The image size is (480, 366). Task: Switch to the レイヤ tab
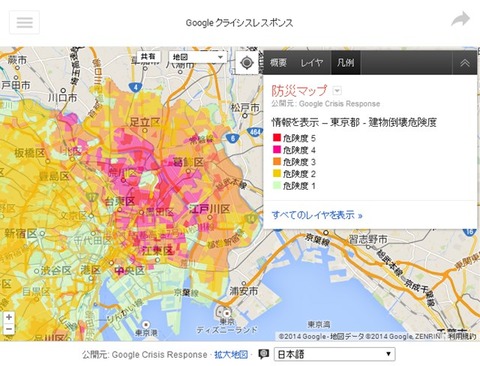(312, 63)
